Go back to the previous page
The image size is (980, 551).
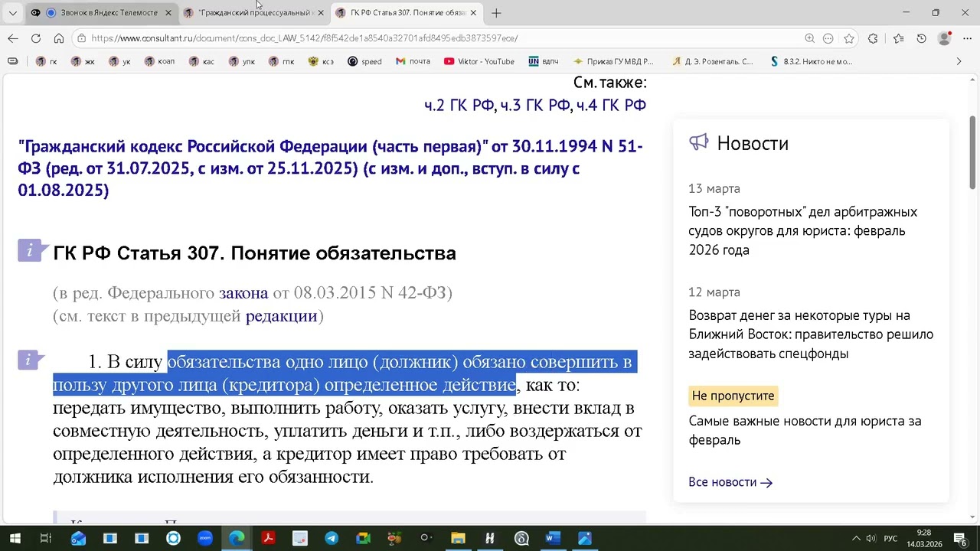13,38
